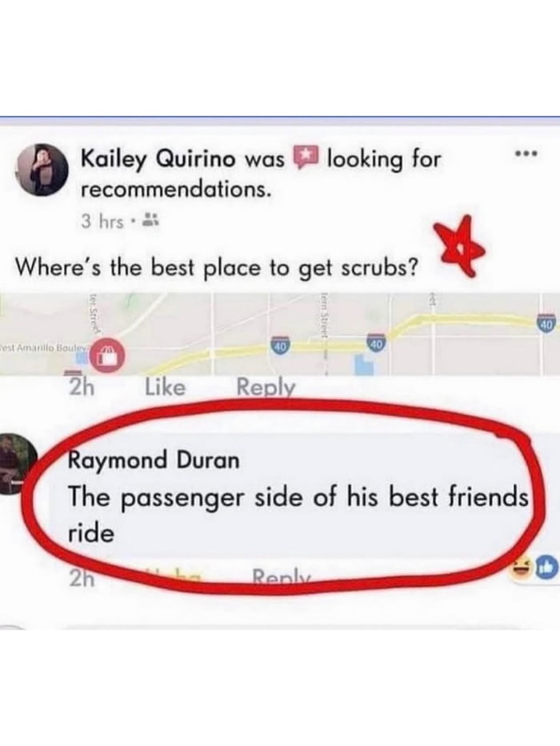Click the 2h timestamp above Raymond's comment
This screenshot has width=560, height=746.
point(81,387)
